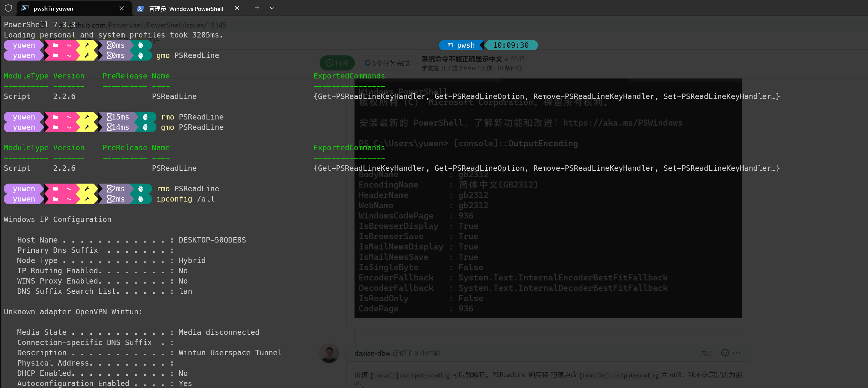Open the smiley emoji reaction on daxian-dbw's comment
Viewport: 868px width, 388px height.
pos(724,353)
